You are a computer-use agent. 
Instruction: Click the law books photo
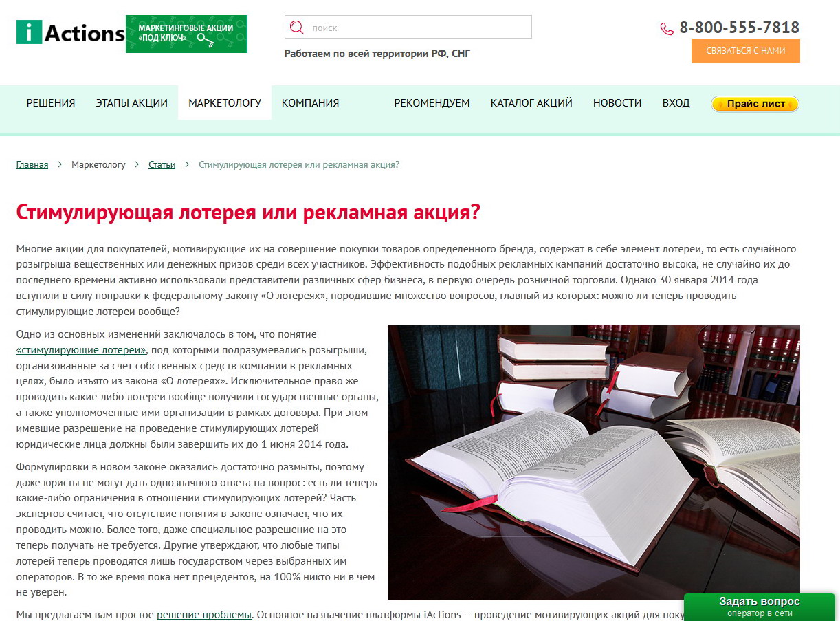[594, 463]
